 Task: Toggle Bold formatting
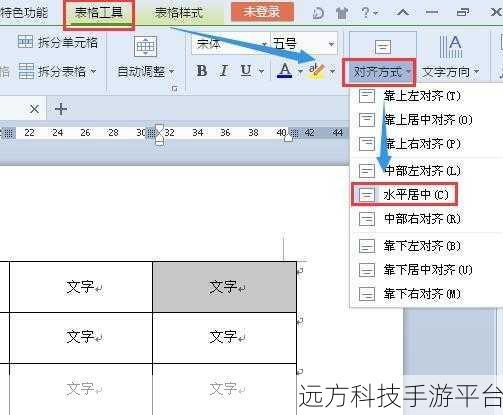tap(202, 71)
